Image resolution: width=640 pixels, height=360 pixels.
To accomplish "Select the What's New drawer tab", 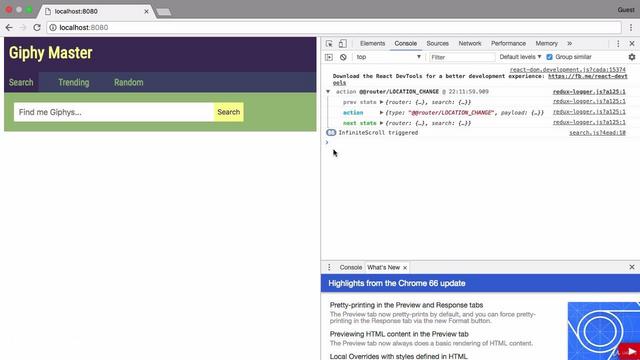I will (x=383, y=267).
